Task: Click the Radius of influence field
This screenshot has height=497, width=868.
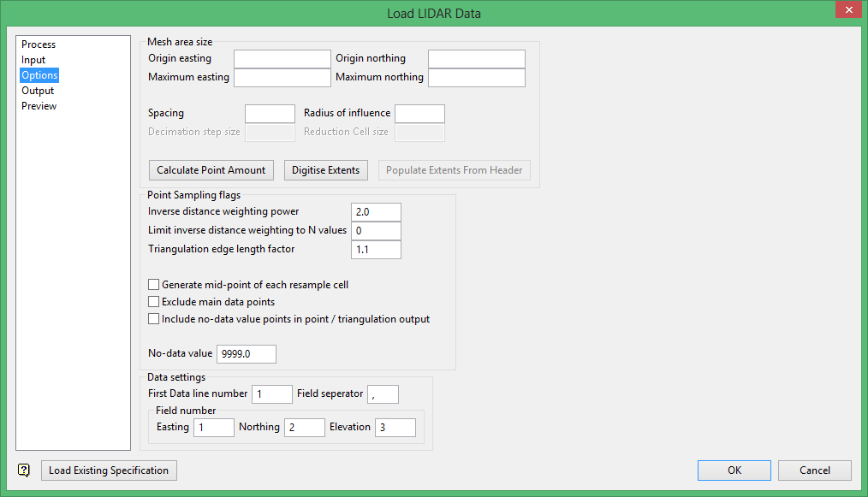Action: (419, 114)
